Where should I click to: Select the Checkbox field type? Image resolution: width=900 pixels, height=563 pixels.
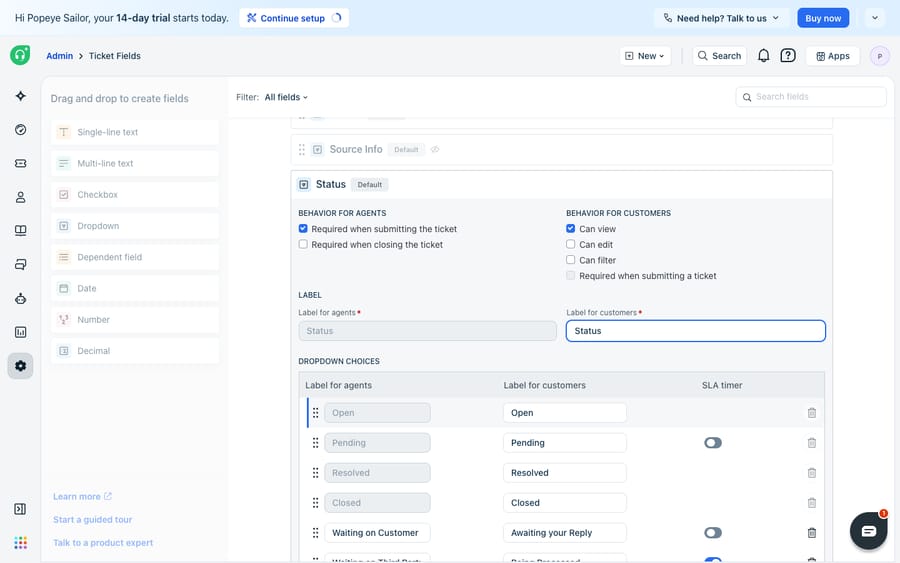point(135,195)
